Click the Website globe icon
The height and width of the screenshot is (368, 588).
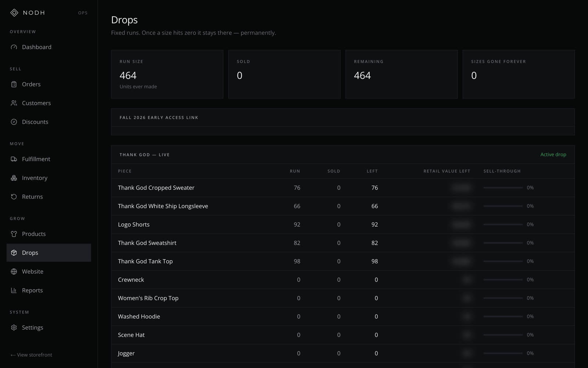click(x=14, y=272)
